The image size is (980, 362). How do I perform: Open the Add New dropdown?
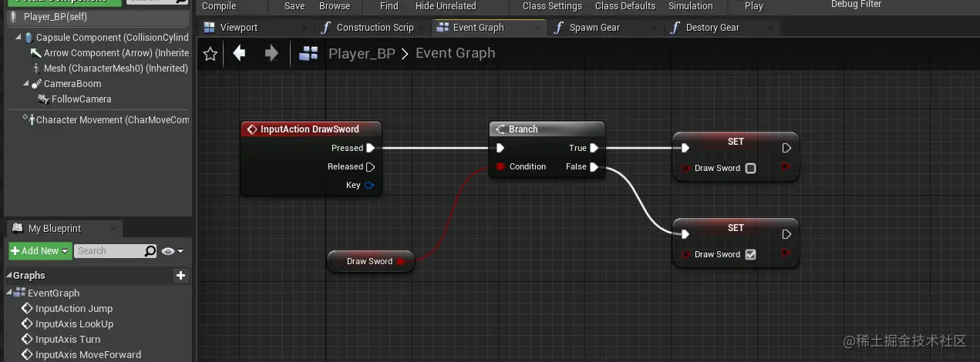40,251
